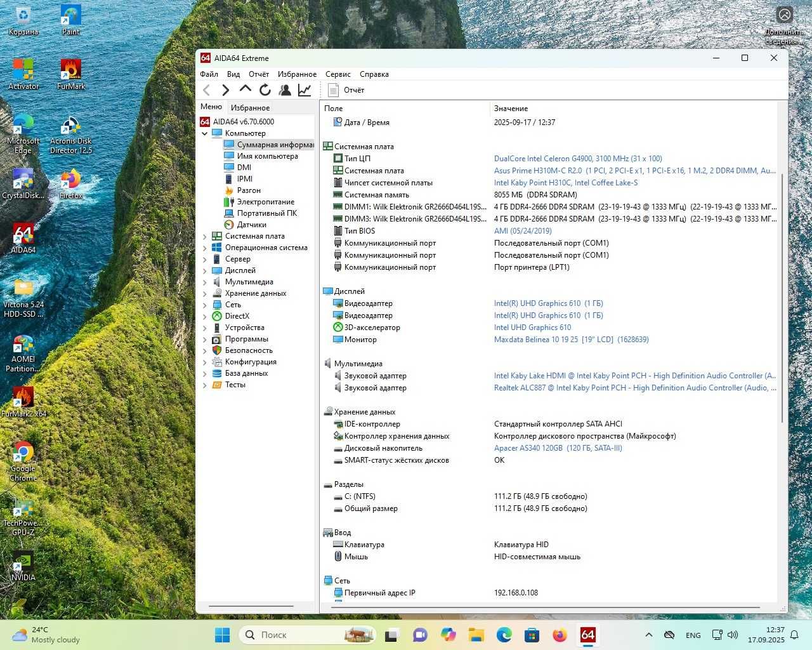Open the TechPowerUp GPU-Z desktop shortcut
812x650 pixels.
[x=23, y=518]
